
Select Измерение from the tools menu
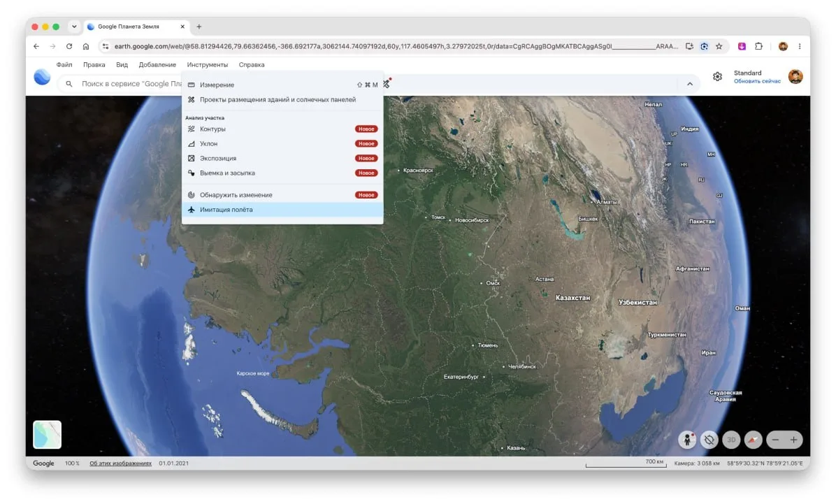(x=282, y=85)
